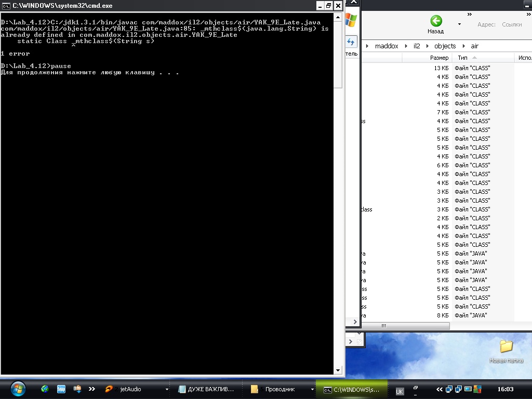The width and height of the screenshot is (532, 399).
Task: Click the cmd.exe title bar icon
Action: tap(6, 6)
